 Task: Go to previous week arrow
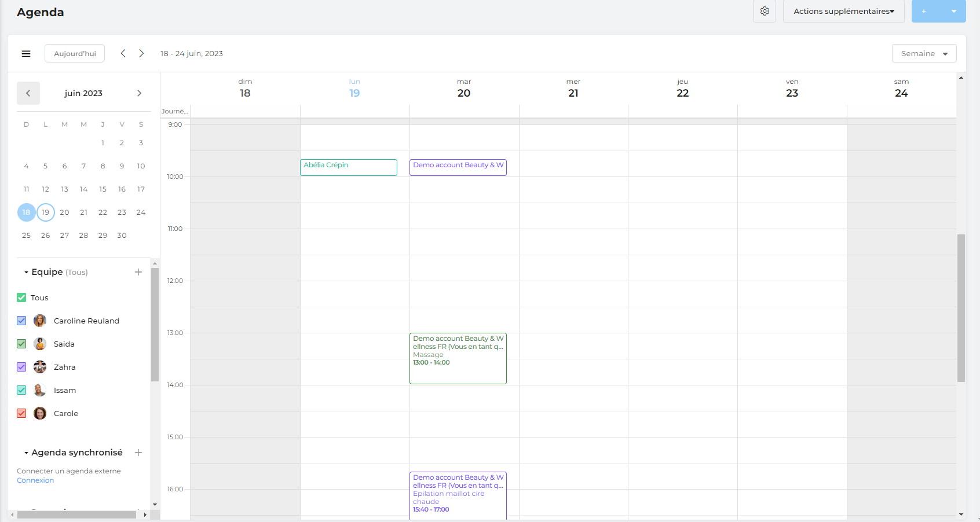tap(123, 53)
